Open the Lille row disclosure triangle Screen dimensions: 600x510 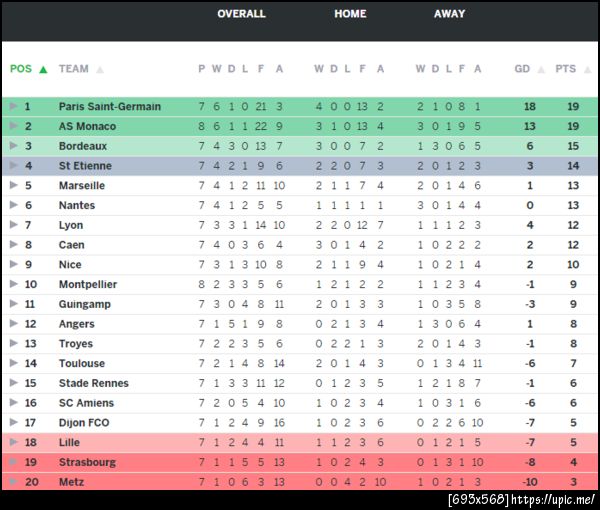(13, 442)
